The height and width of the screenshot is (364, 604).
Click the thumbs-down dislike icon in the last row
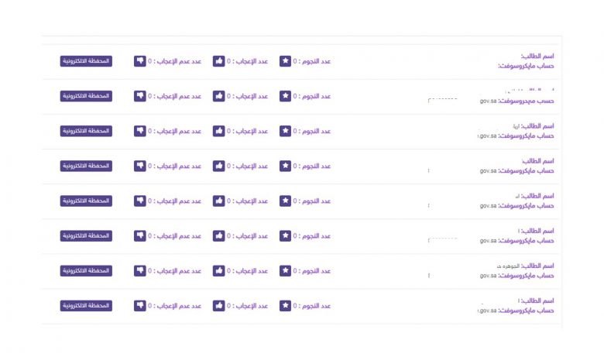pos(140,306)
